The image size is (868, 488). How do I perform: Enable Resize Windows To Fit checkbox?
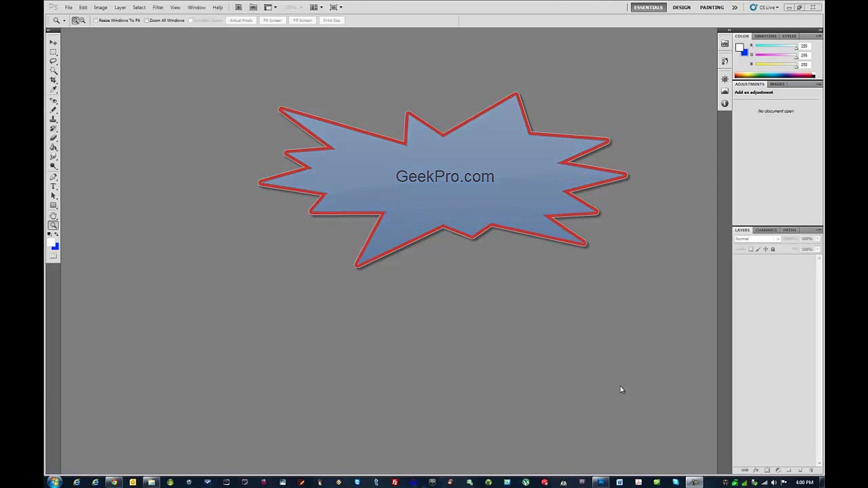[x=95, y=20]
